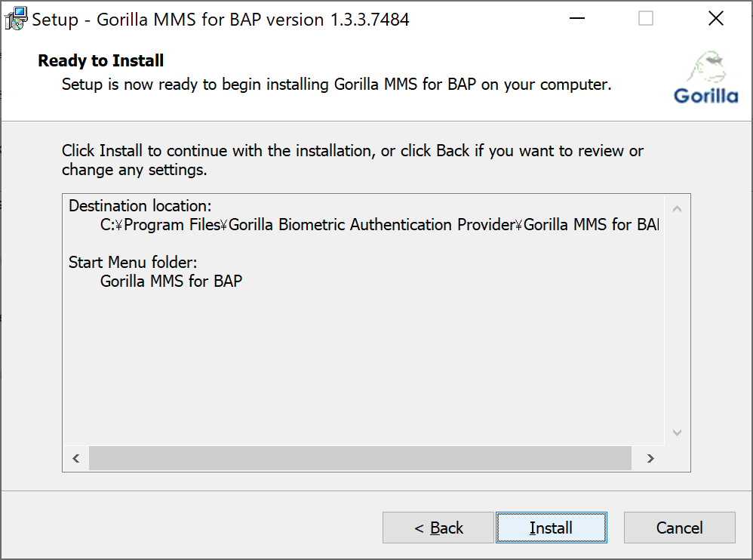Click the scroll-up arrow icon
Viewport: 753px width, 560px height.
tap(677, 206)
